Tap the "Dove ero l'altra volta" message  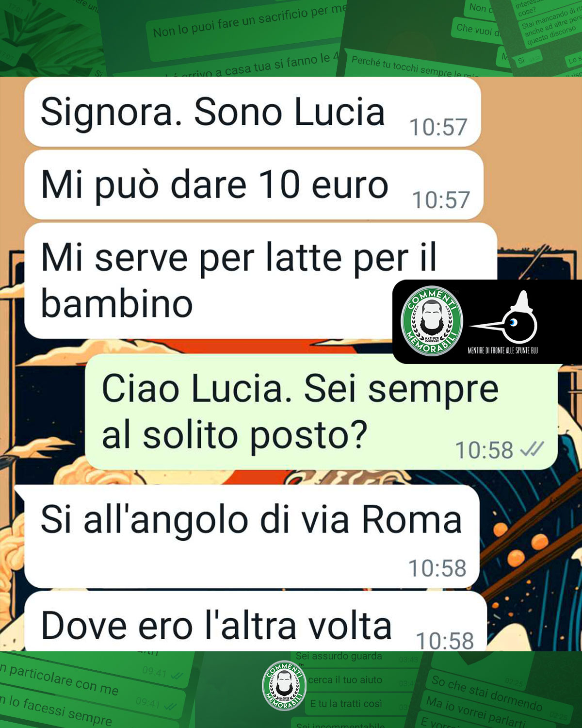[256, 622]
